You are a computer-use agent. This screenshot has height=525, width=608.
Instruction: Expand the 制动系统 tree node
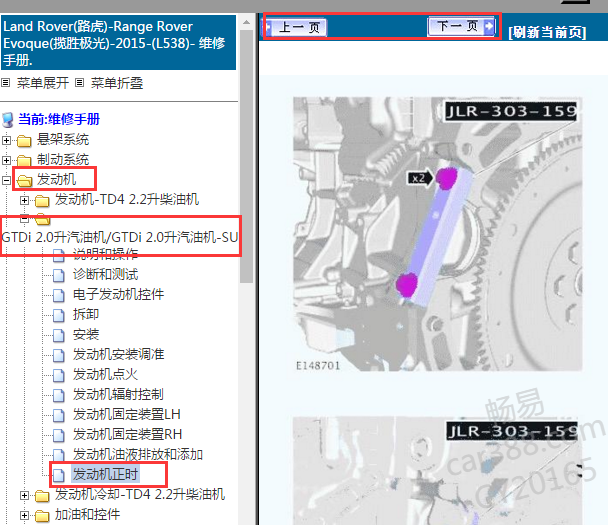[6, 160]
